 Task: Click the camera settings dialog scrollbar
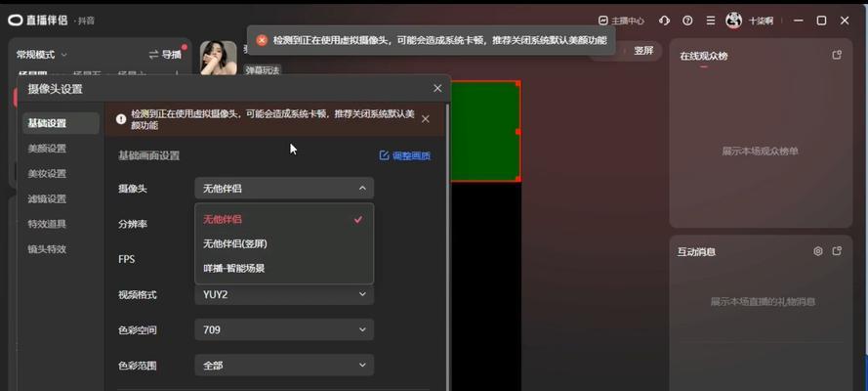(447, 246)
